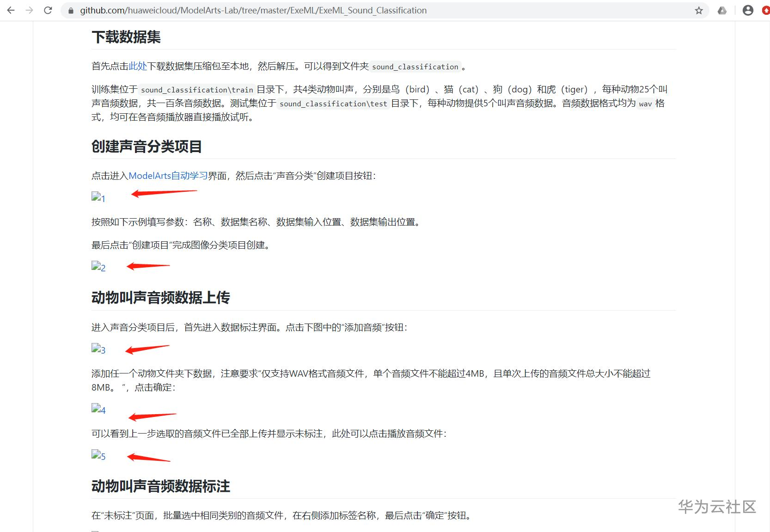Reload the GitHub page
Image resolution: width=770 pixels, height=532 pixels.
tap(48, 10)
